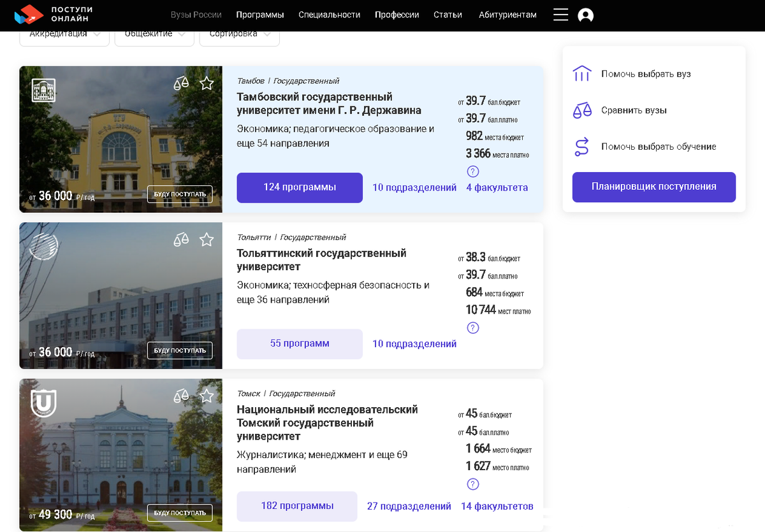Viewport: 765px width, 532px height.
Task: Click the 1 664 место бюджет value
Action: [499, 449]
